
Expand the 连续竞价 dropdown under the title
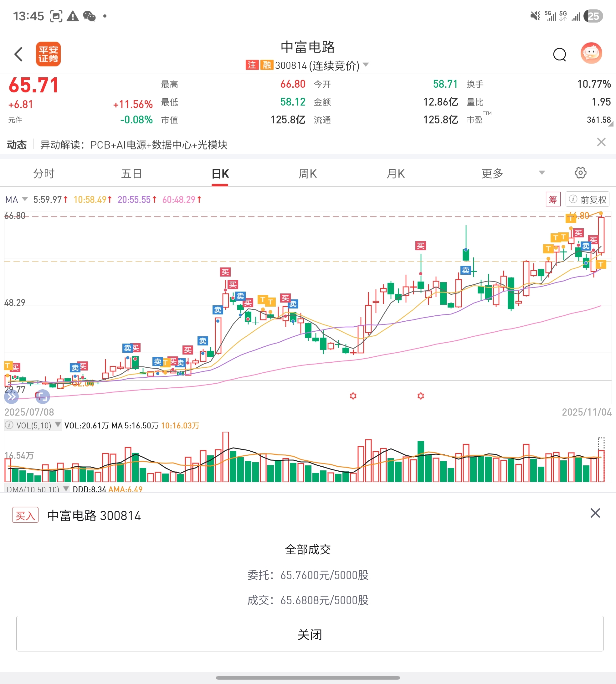pos(366,64)
